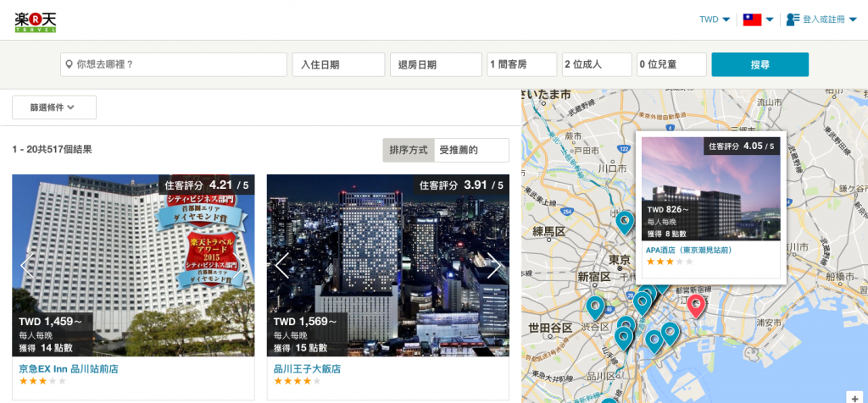Screen dimensions: 868x403
Task: Click the 住客評分 4.05 badge in popup
Action: (x=742, y=146)
